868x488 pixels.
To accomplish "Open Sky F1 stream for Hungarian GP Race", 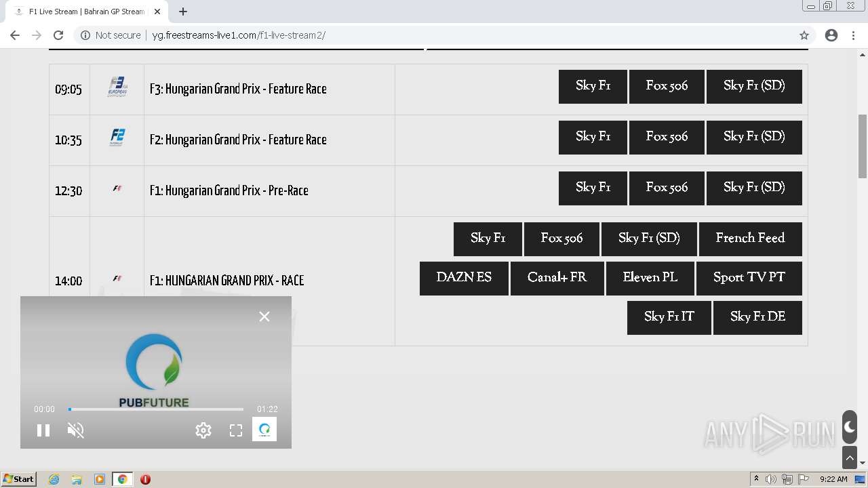I will pos(488,239).
